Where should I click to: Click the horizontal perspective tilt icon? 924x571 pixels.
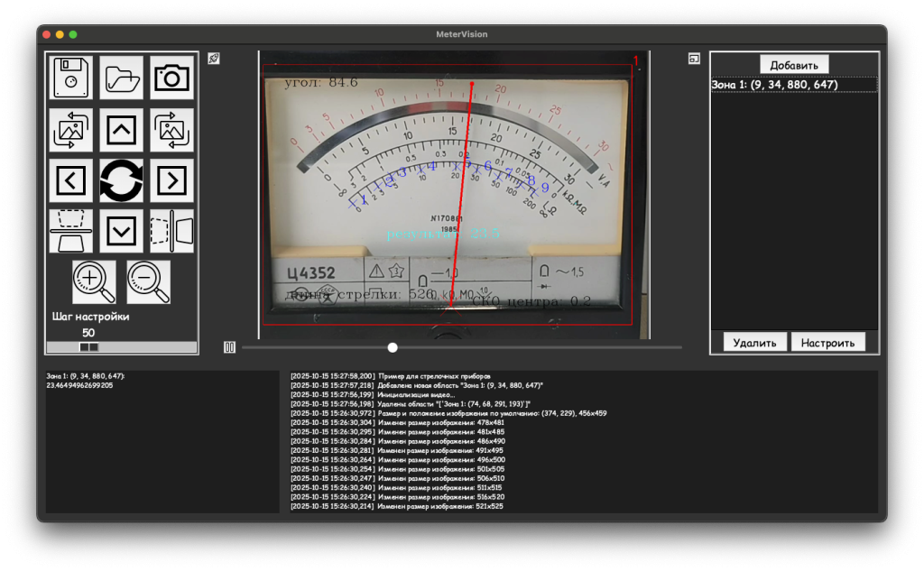coord(171,231)
